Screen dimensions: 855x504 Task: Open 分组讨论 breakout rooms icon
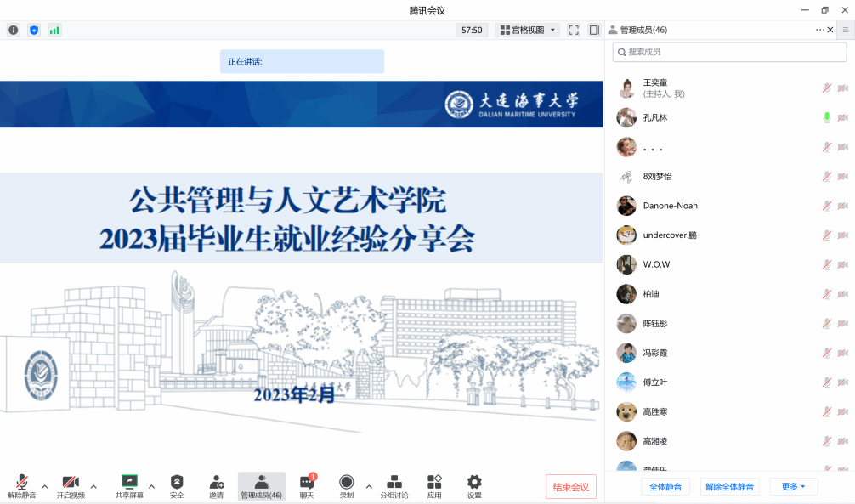[x=394, y=483]
